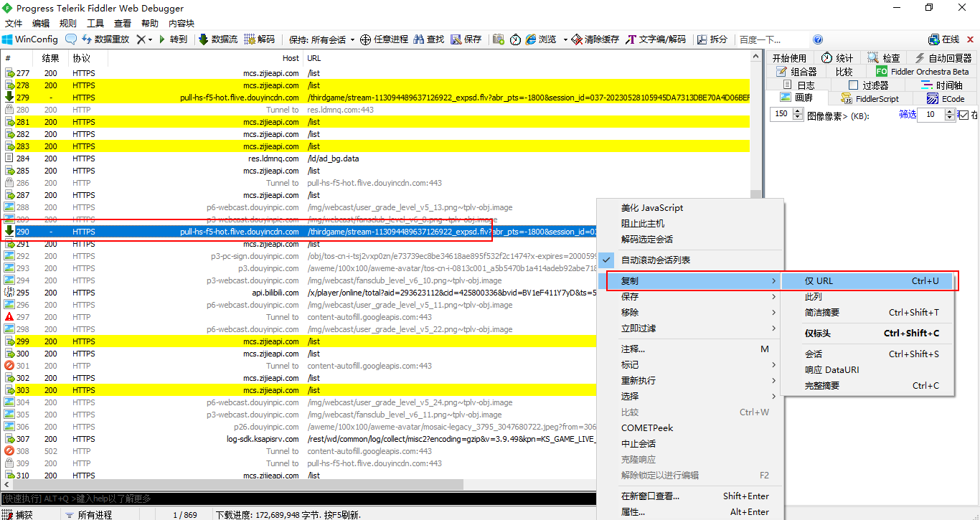Expand the 重新执行 context submenu
Image resolution: width=980 pixels, height=520 pixels.
click(690, 381)
